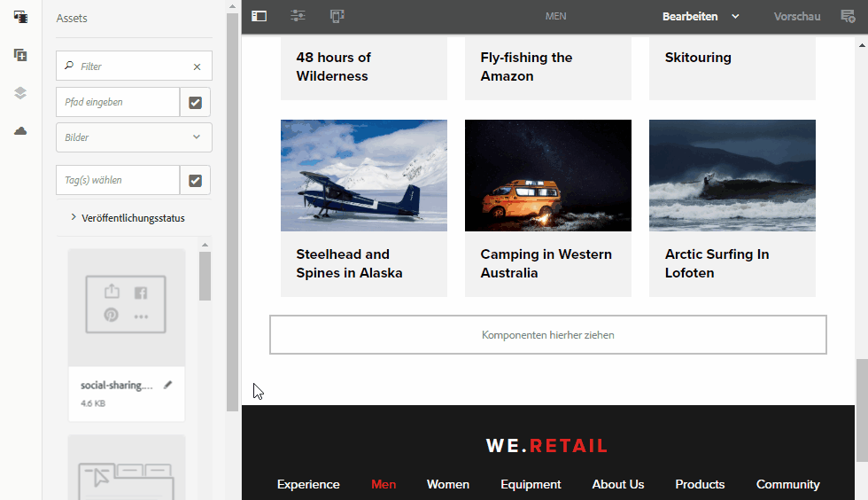The image size is (868, 500).
Task: Toggle the side panel icon
Action: pyautogui.click(x=259, y=16)
